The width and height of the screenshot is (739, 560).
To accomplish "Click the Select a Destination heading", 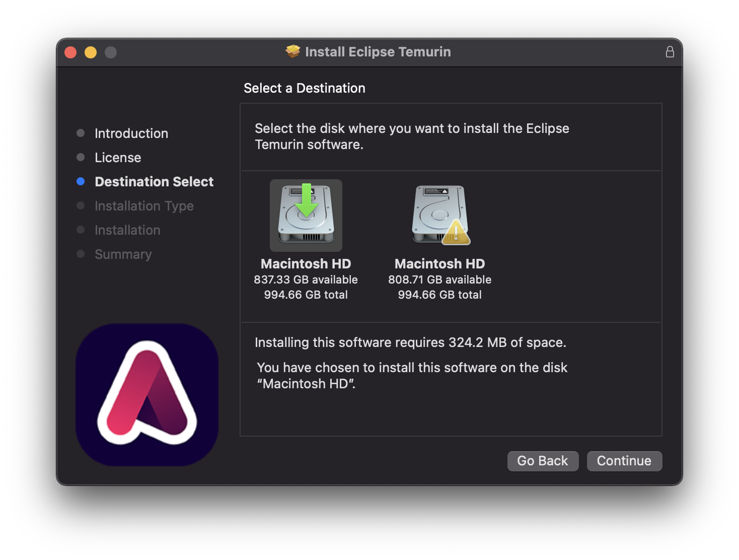I will pyautogui.click(x=304, y=88).
